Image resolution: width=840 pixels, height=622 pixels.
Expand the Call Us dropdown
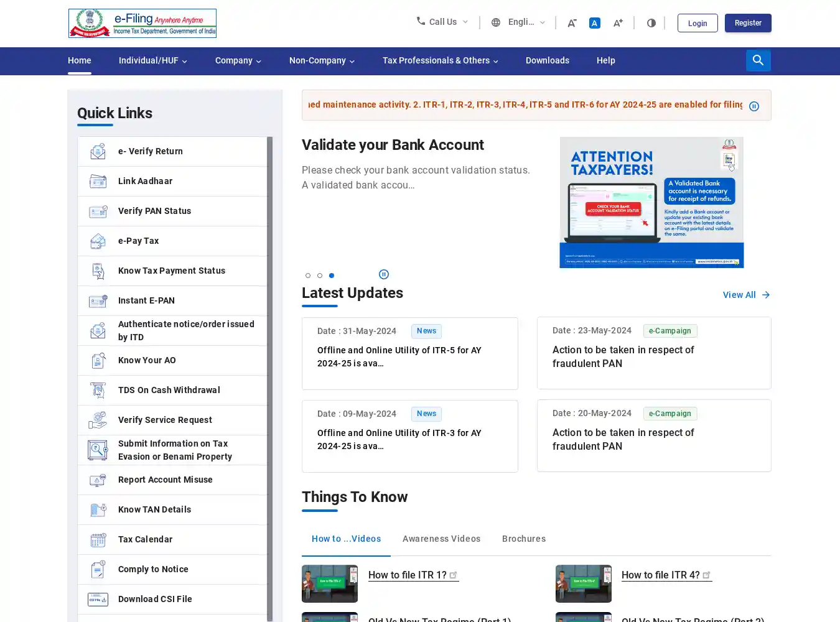click(x=442, y=22)
